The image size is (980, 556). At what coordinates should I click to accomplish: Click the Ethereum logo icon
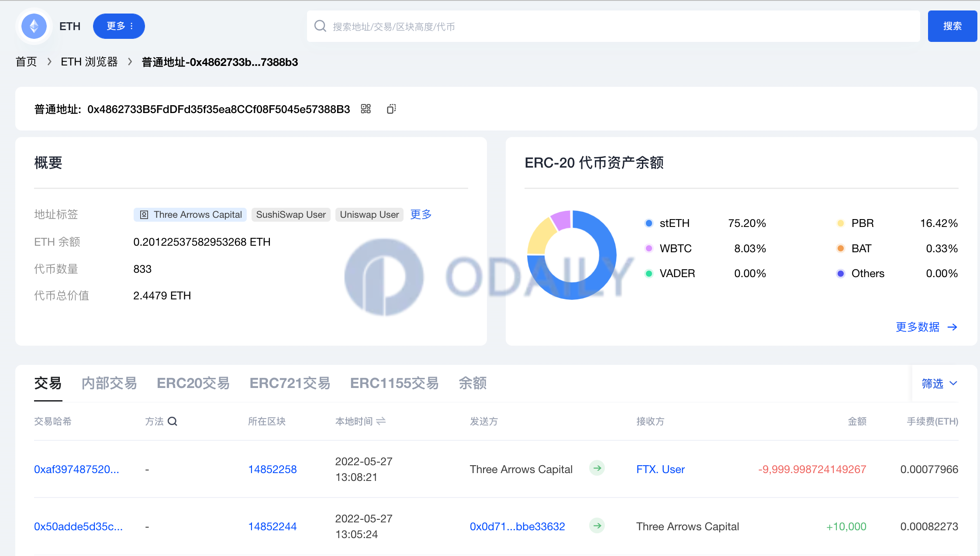pyautogui.click(x=34, y=26)
